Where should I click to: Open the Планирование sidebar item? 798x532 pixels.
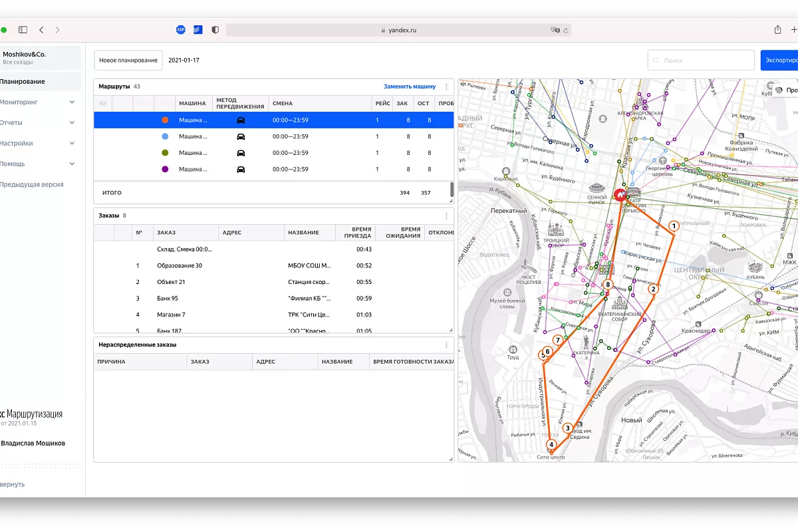(x=23, y=82)
